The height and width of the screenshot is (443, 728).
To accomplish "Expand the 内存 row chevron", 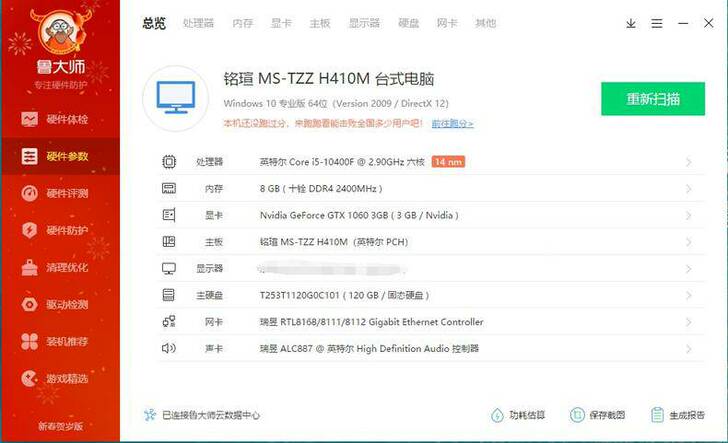I will point(689,189).
